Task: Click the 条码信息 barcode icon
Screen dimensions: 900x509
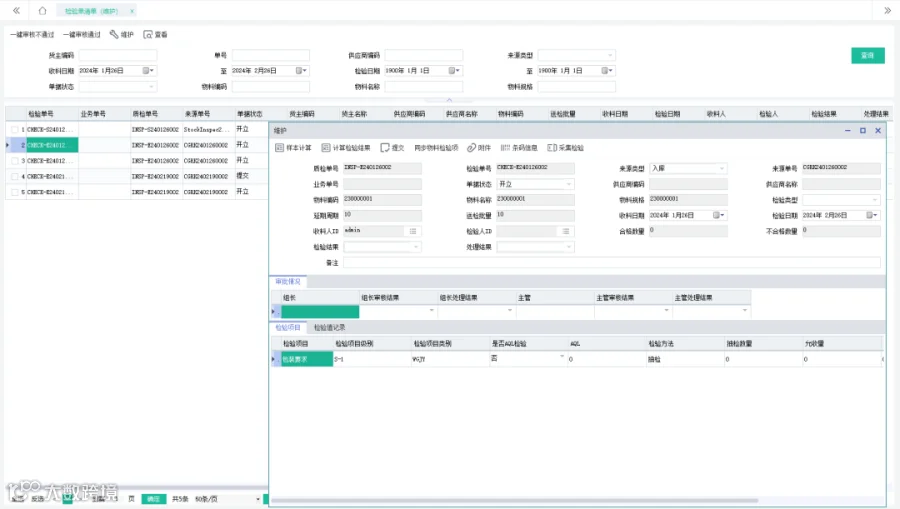Action: (x=505, y=148)
